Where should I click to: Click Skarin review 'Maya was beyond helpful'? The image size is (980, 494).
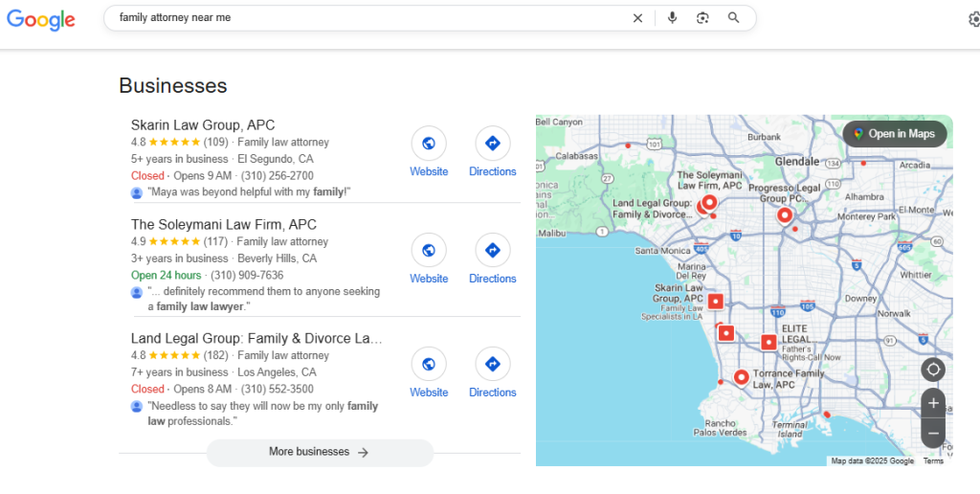coord(249,192)
